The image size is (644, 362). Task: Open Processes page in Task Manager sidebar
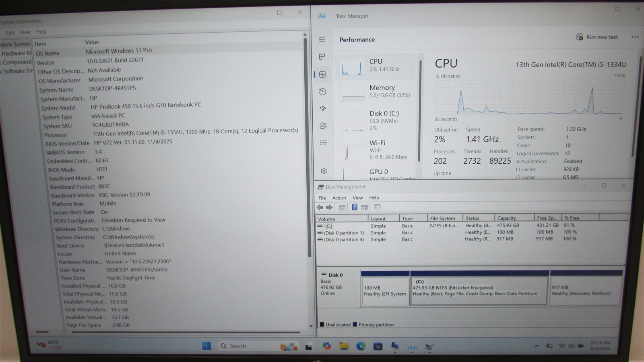[x=322, y=57]
